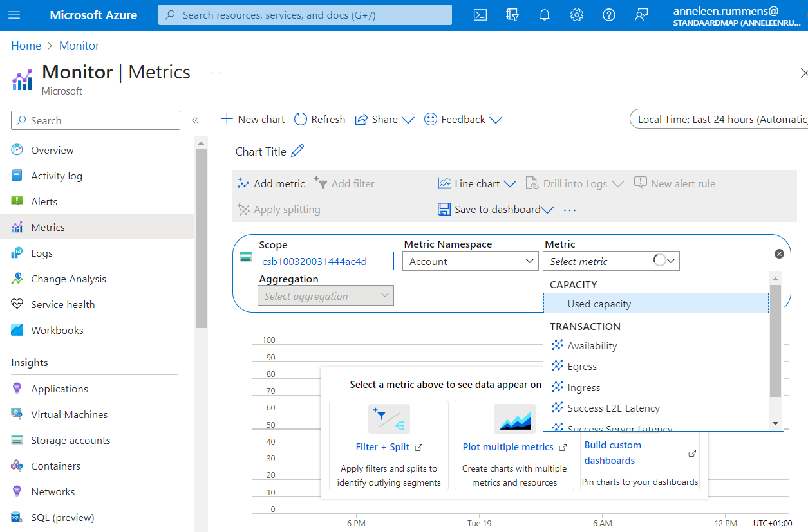Open Directories and subscriptions filter icon
808x532 pixels.
click(512, 15)
